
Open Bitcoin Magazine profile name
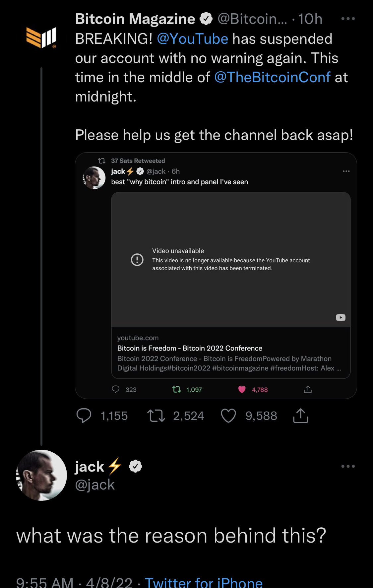135,19
